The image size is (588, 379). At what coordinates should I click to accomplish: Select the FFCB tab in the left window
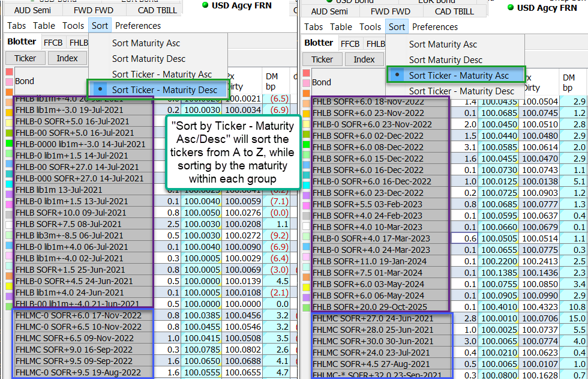[53, 43]
